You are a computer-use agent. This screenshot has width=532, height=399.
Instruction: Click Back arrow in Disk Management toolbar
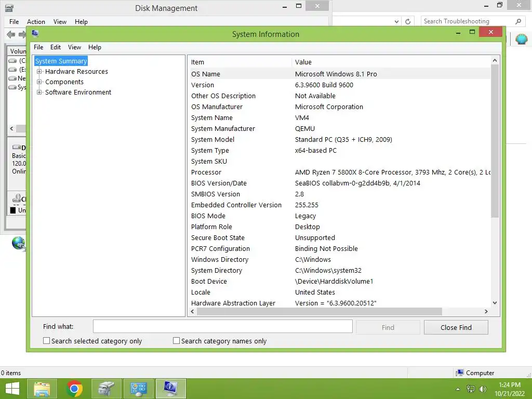11,34
